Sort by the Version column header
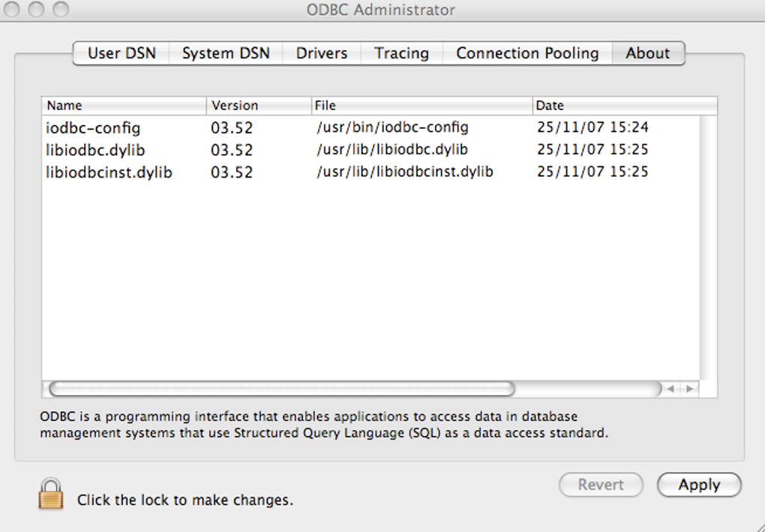This screenshot has width=765, height=532. click(258, 106)
